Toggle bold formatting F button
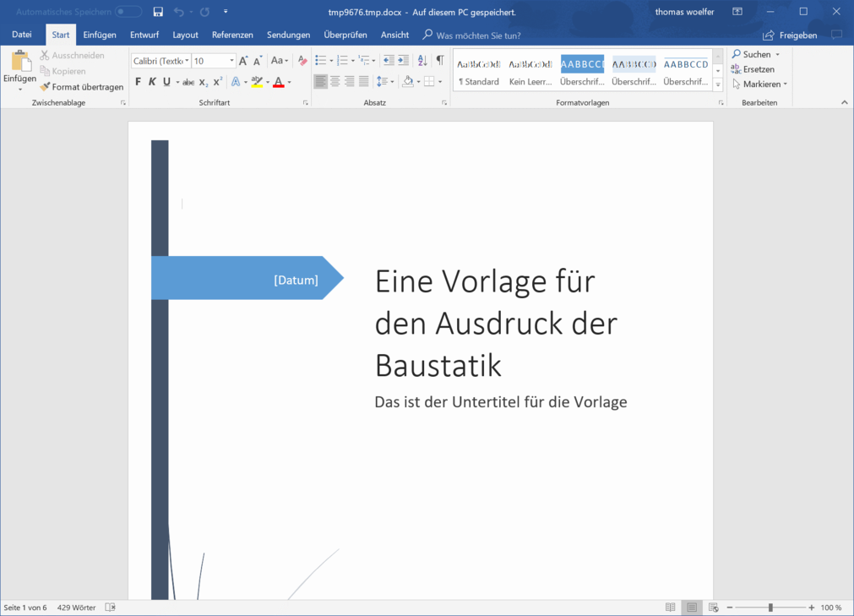Image resolution: width=854 pixels, height=616 pixels. tap(139, 82)
